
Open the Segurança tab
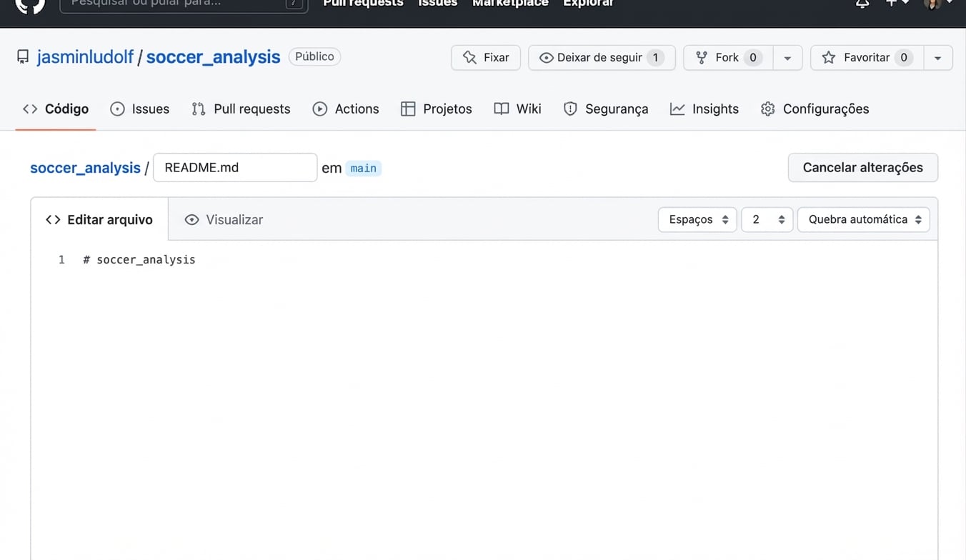pos(606,109)
